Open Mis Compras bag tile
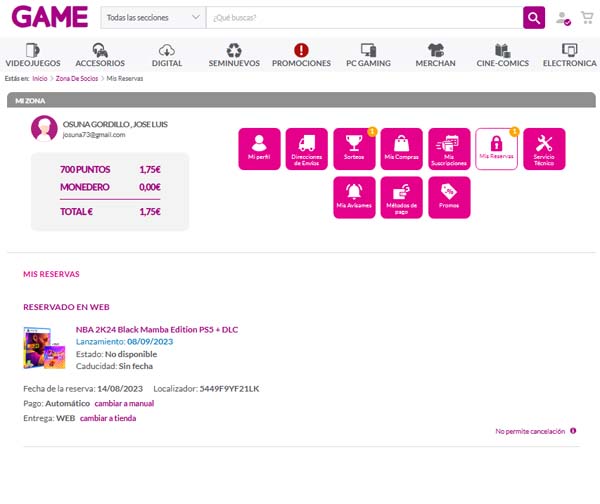Screen dimensions: 600x504 click(x=401, y=149)
